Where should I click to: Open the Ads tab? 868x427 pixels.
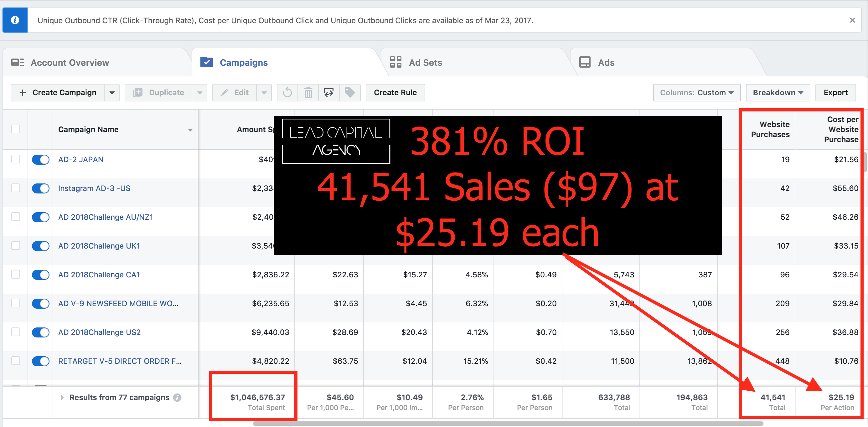pos(664,62)
